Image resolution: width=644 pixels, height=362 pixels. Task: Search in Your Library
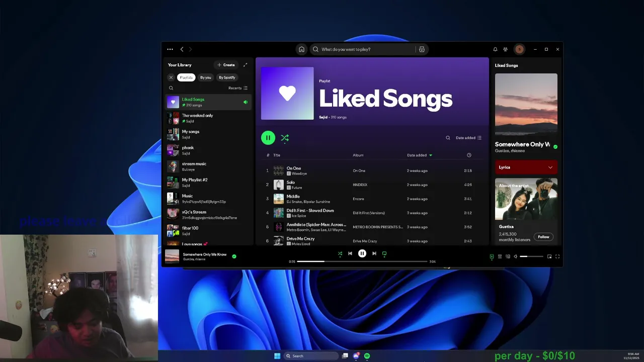(x=171, y=88)
